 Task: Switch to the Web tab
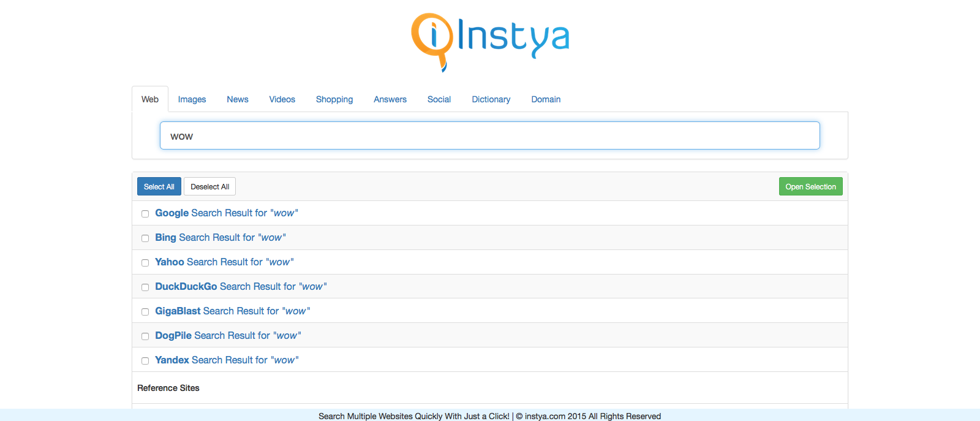point(150,99)
